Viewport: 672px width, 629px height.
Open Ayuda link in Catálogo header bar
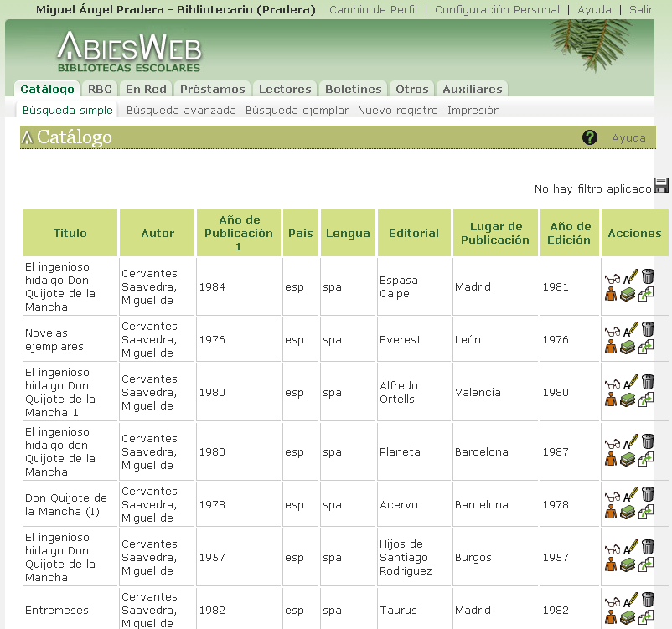pyautogui.click(x=628, y=137)
